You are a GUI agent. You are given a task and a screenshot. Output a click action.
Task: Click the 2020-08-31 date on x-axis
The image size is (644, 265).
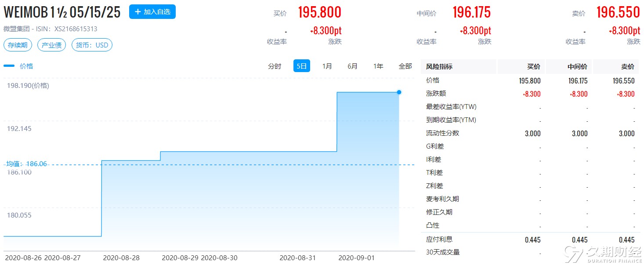[297, 258]
